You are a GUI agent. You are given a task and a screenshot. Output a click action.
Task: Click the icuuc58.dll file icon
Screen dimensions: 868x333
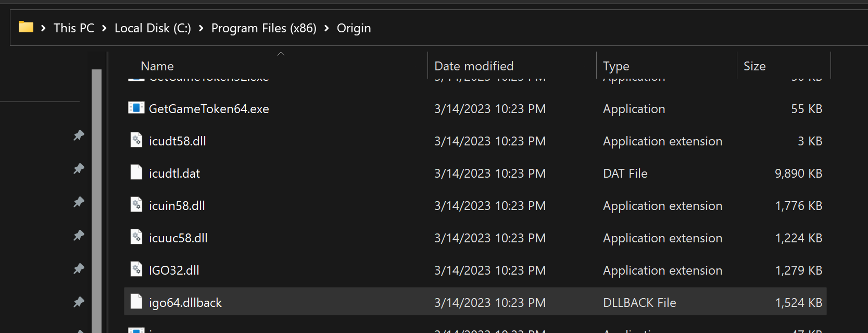136,237
